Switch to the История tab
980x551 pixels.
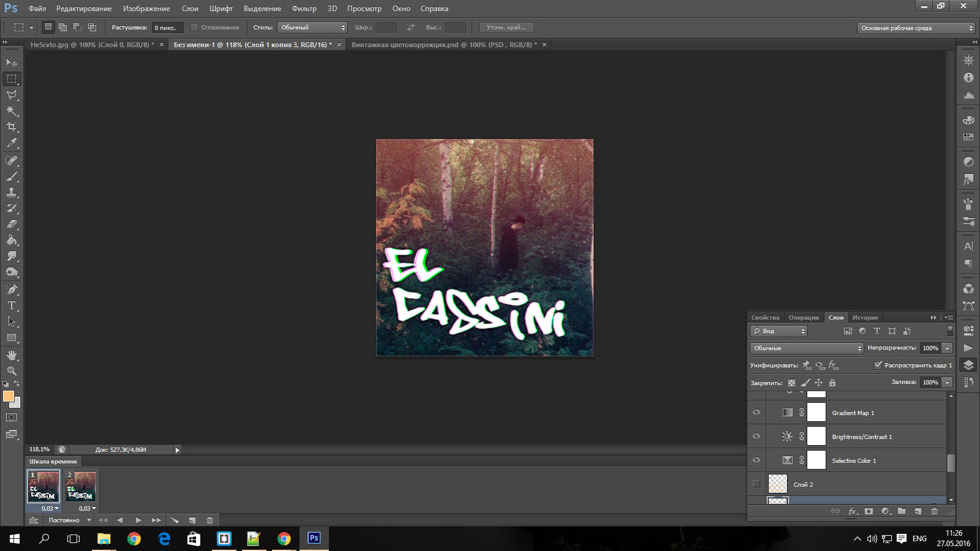click(865, 317)
